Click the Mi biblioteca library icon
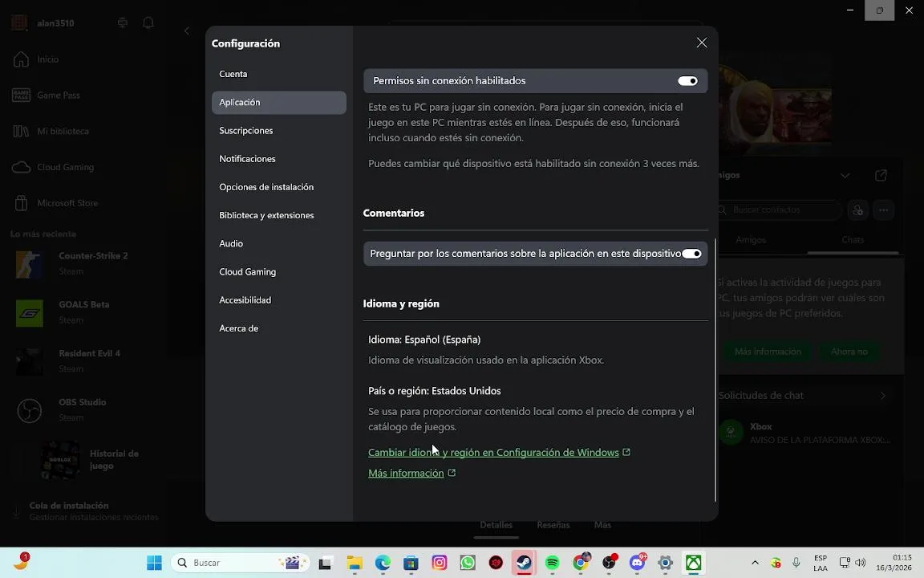 (21, 131)
